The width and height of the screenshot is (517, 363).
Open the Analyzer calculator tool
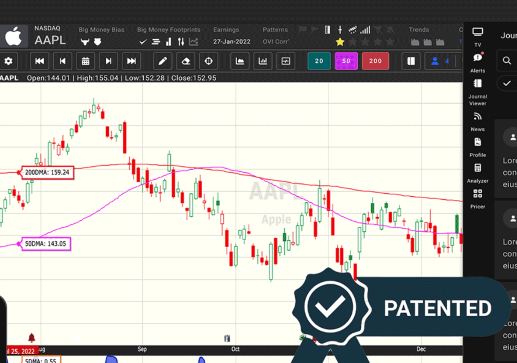[x=478, y=173]
